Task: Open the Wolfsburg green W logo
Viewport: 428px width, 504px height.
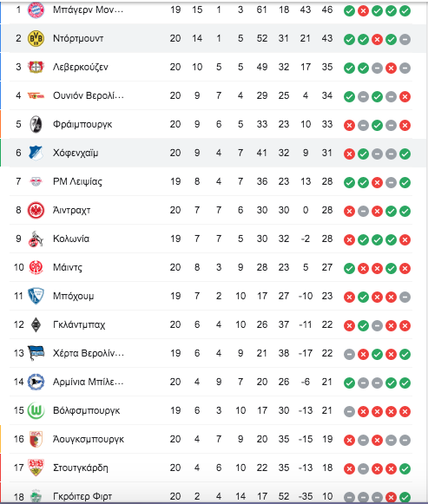Action: click(x=36, y=410)
